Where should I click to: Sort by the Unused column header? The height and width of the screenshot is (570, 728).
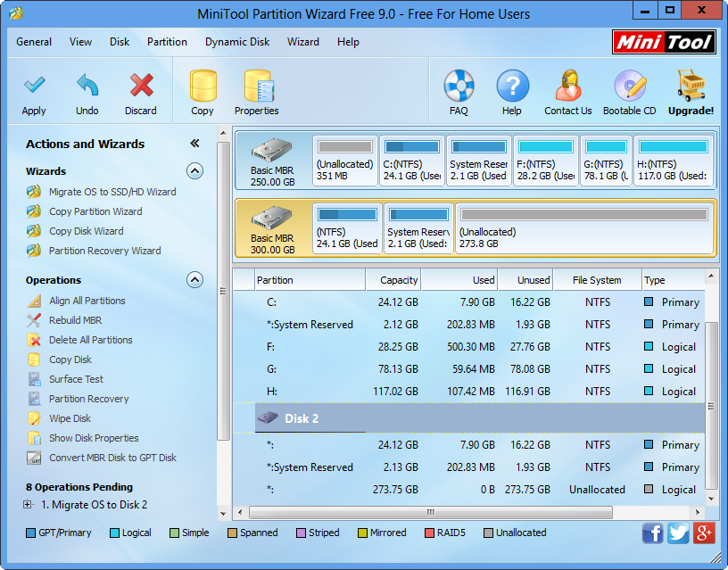tap(525, 280)
